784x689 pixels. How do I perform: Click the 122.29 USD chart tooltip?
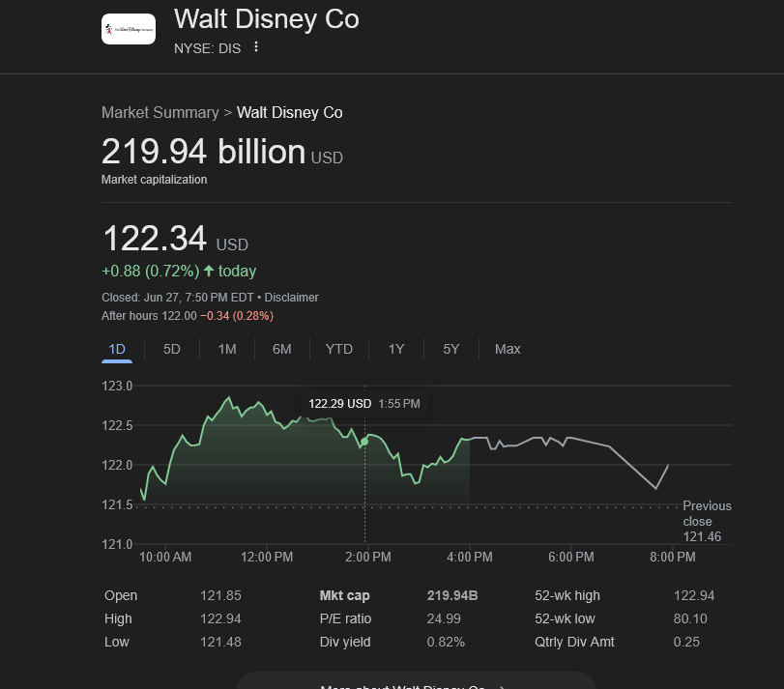click(364, 404)
